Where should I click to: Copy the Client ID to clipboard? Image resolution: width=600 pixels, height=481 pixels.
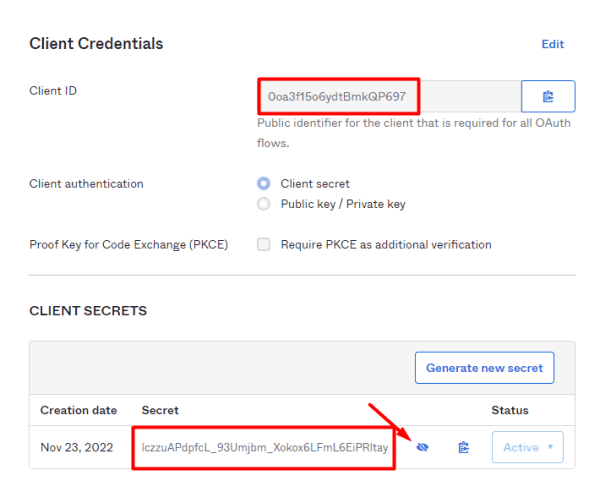click(548, 96)
